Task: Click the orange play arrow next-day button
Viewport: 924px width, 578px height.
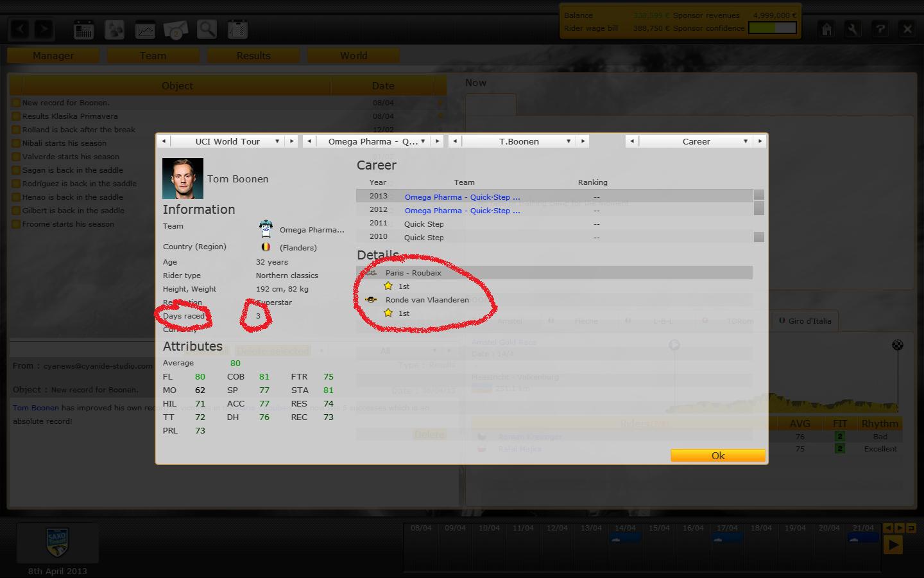Action: 893,545
